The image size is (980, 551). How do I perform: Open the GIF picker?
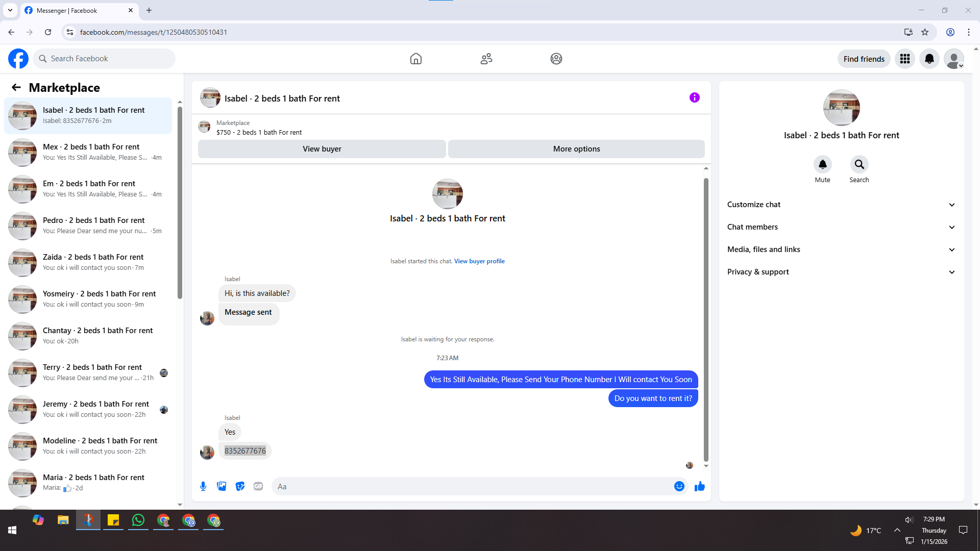coord(258,486)
